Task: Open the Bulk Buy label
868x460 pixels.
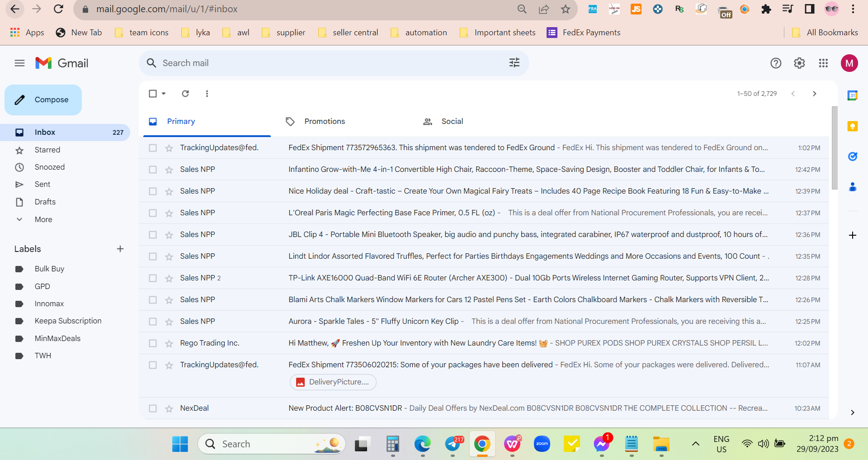Action: coord(49,269)
